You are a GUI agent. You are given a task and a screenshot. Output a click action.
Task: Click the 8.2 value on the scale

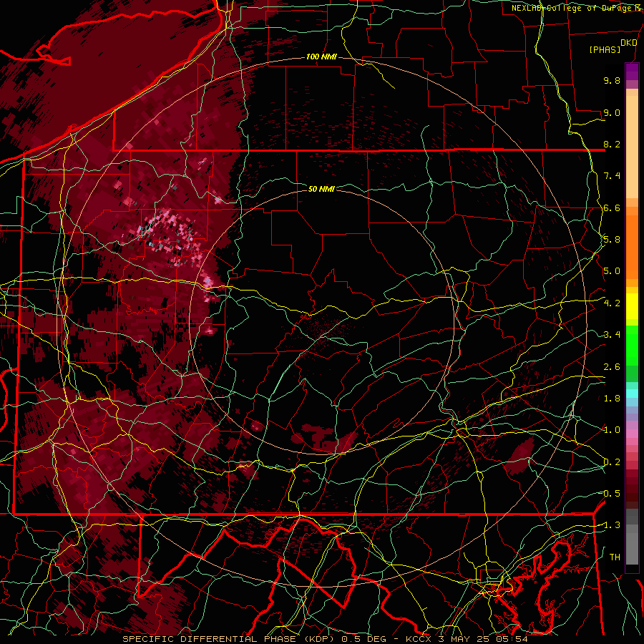coord(612,145)
